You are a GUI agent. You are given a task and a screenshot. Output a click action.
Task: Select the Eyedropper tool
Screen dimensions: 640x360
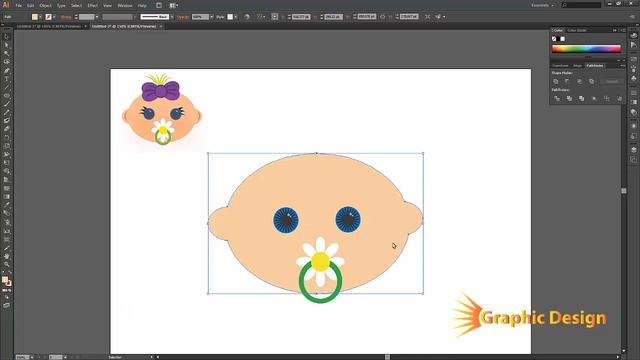tap(7, 205)
